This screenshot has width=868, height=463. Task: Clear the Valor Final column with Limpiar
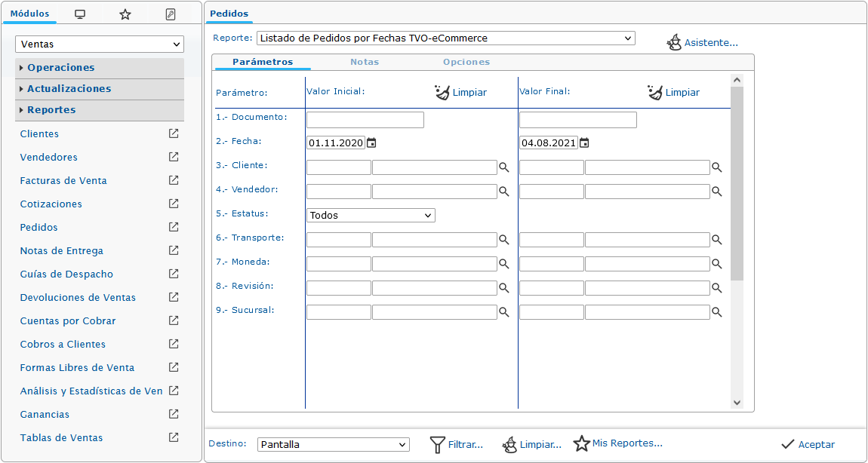click(673, 93)
